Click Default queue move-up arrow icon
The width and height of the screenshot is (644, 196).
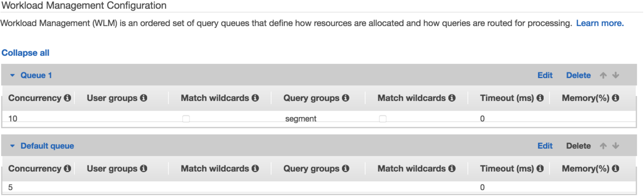point(603,146)
